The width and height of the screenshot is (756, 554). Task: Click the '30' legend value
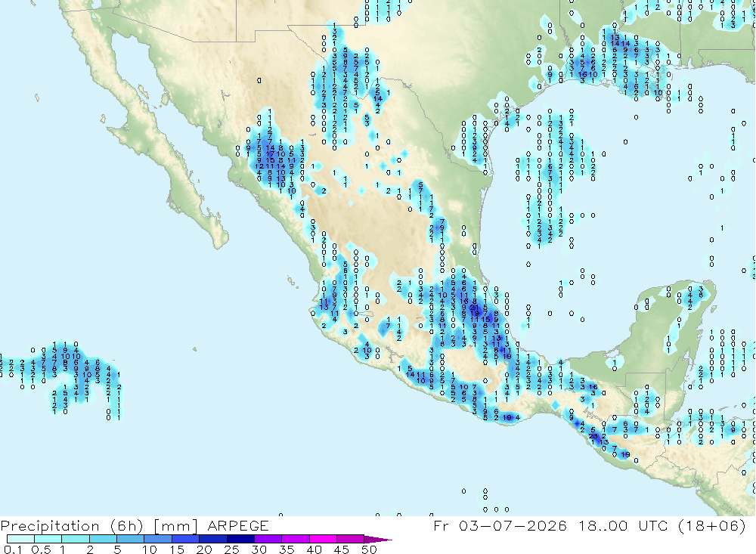[x=259, y=549]
